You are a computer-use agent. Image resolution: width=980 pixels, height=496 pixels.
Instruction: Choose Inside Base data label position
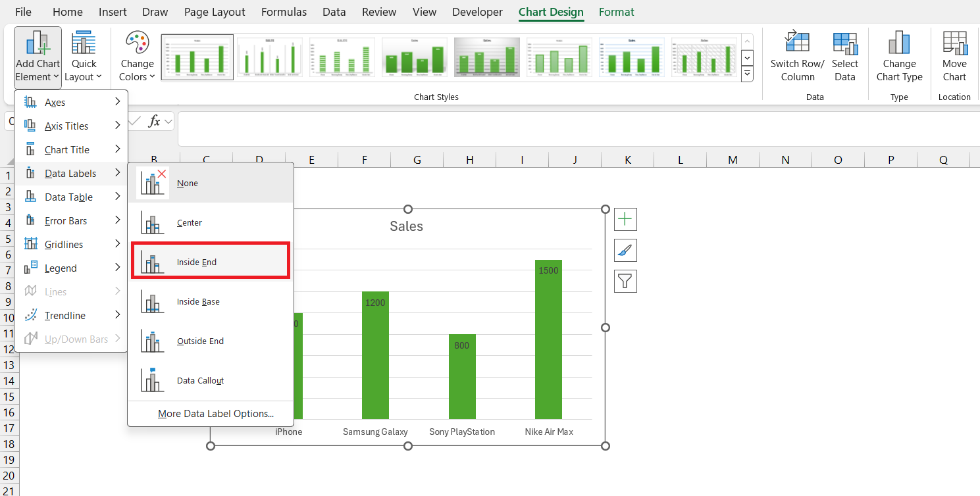(211, 301)
